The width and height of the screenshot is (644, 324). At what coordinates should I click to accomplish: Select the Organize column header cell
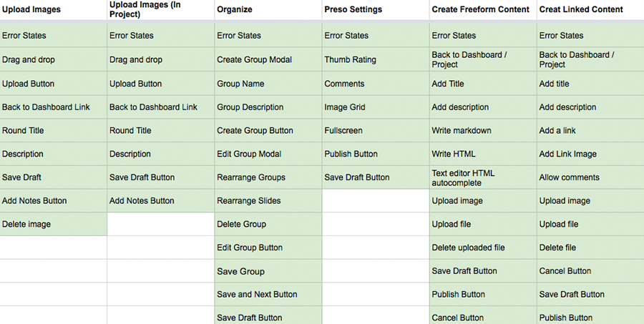point(268,10)
